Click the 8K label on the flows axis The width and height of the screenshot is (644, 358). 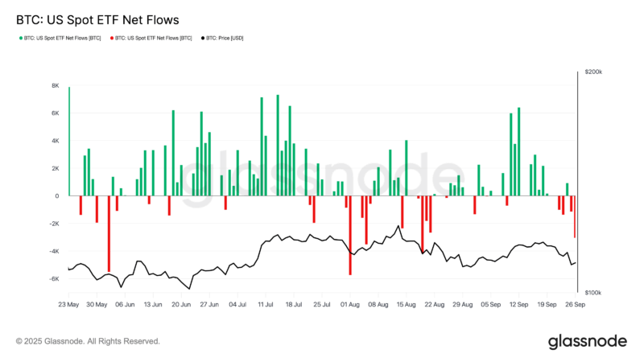(56, 85)
